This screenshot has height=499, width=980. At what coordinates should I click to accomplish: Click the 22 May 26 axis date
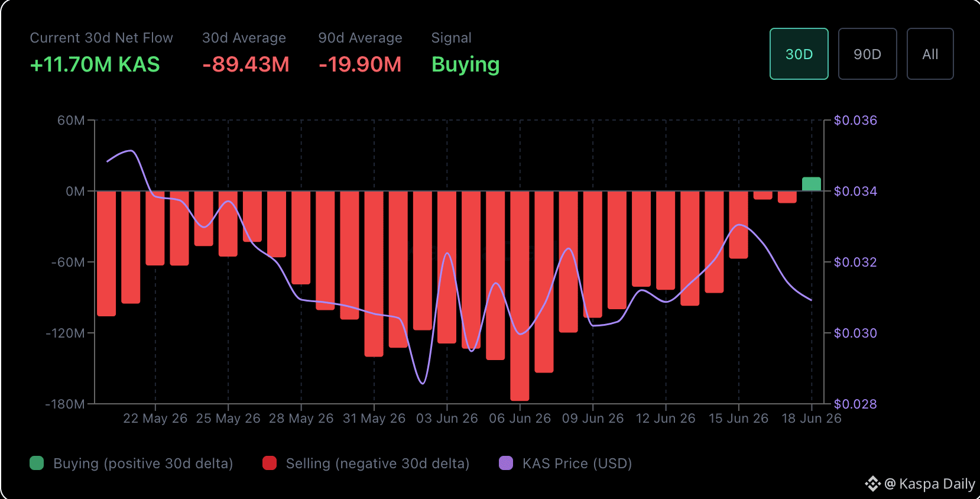click(x=155, y=419)
